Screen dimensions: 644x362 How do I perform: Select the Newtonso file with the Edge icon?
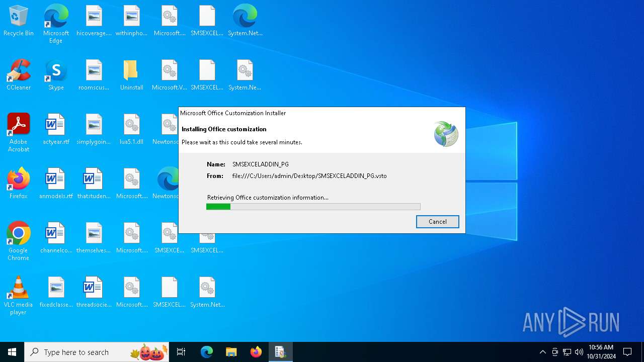pyautogui.click(x=168, y=184)
